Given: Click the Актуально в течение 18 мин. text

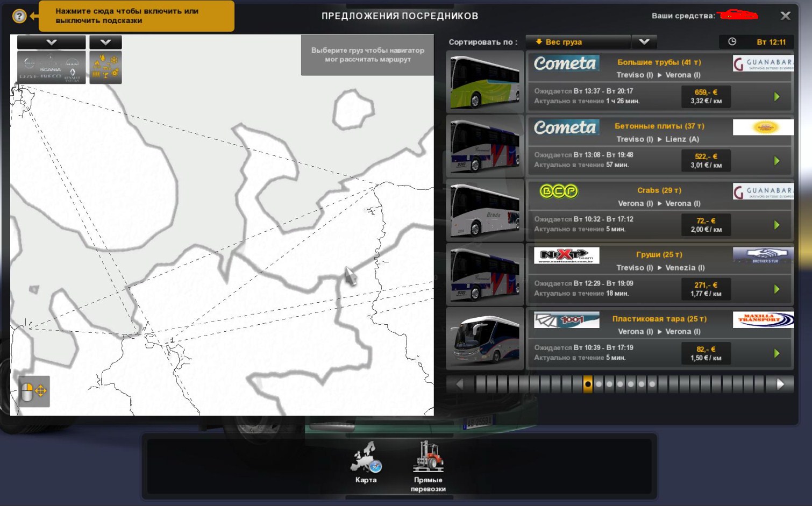Looking at the screenshot, I should click(581, 294).
